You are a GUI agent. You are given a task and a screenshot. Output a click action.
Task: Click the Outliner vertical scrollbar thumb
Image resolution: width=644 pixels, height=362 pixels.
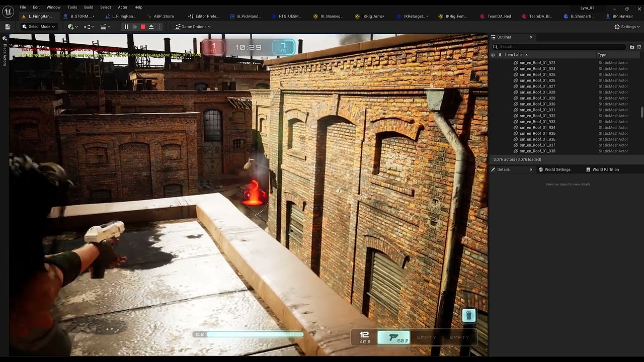click(641, 113)
